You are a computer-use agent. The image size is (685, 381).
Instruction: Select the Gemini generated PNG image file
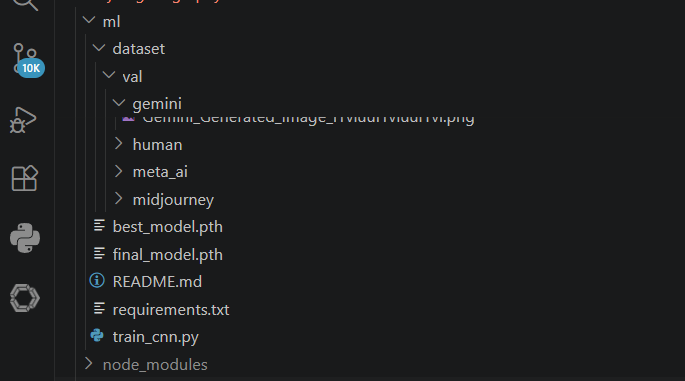click(308, 119)
